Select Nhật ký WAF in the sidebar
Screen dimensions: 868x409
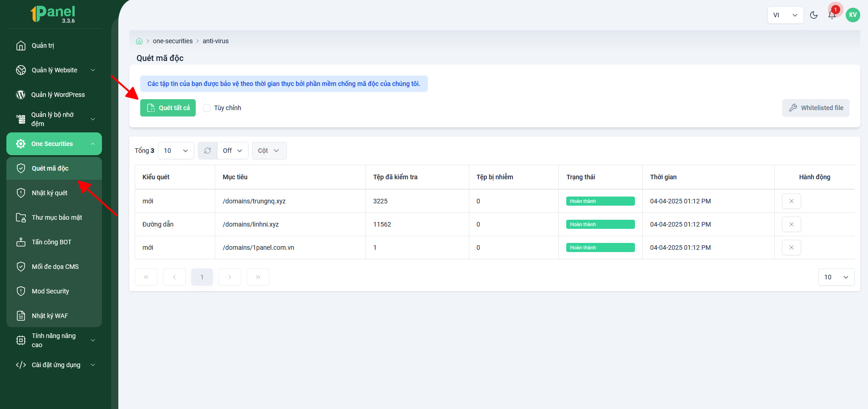[54, 316]
